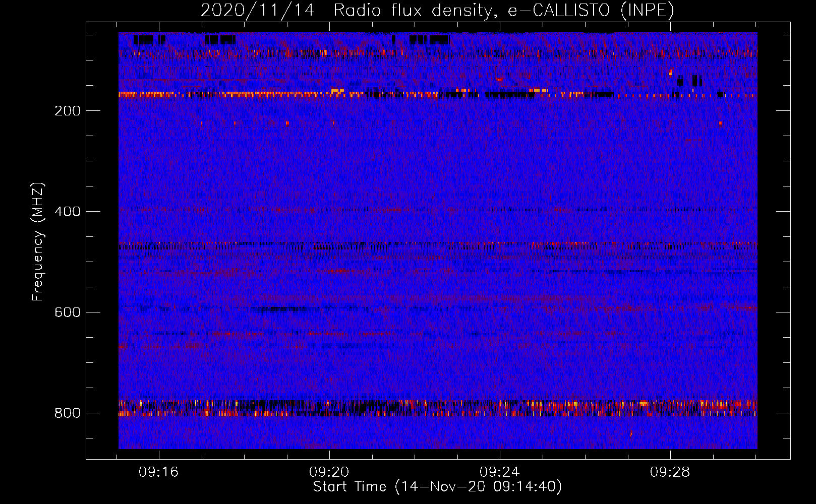Screen dimensions: 816x504
Task: Click the 09:28 time tick label
Action: click(x=670, y=472)
